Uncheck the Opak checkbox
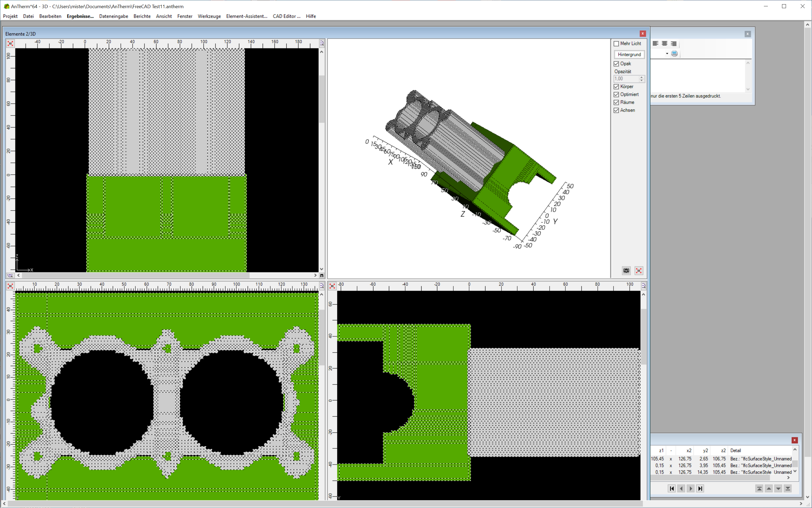812x508 pixels. click(616, 64)
